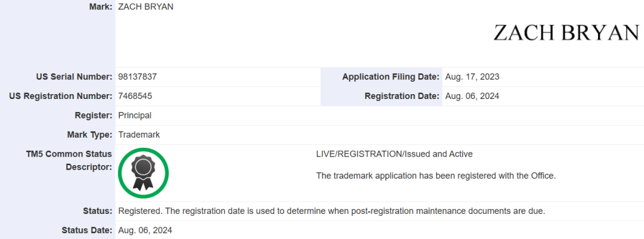Click the 'registered with the Office' sentence
644x239 pixels.
[436, 175]
